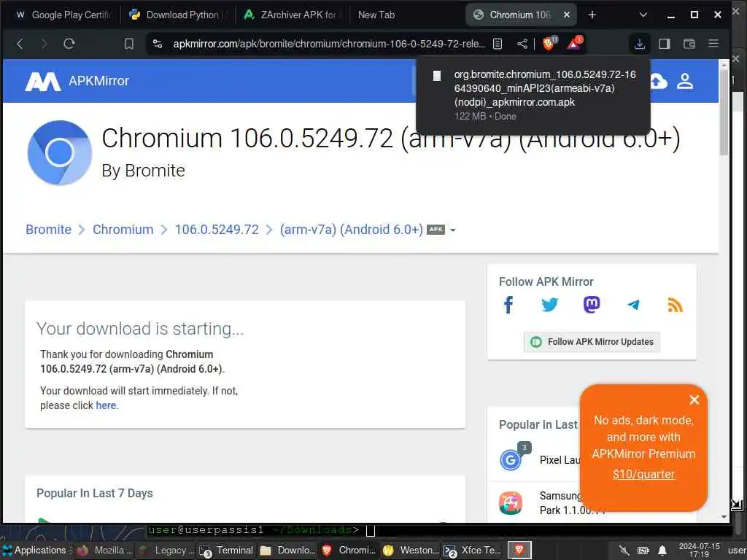Click the notification bell tray icon
Viewport: 747px width, 560px height.
point(662,551)
